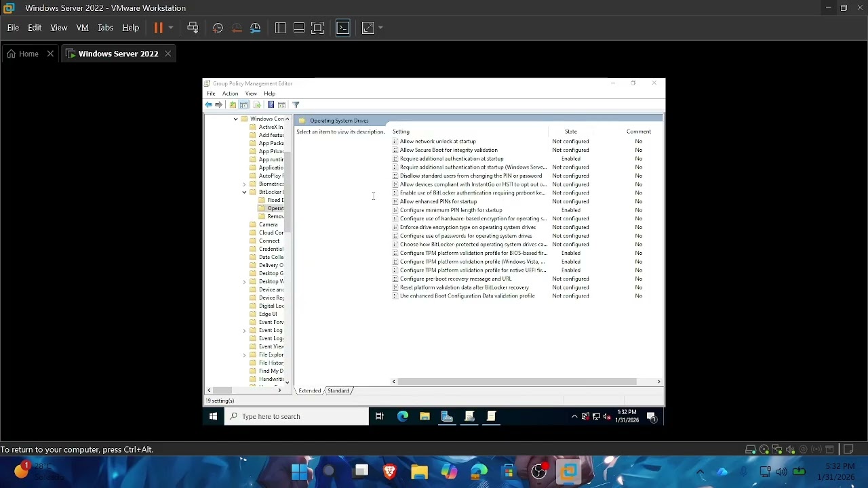Sort by the Setting column header
The height and width of the screenshot is (488, 868).
pos(469,132)
